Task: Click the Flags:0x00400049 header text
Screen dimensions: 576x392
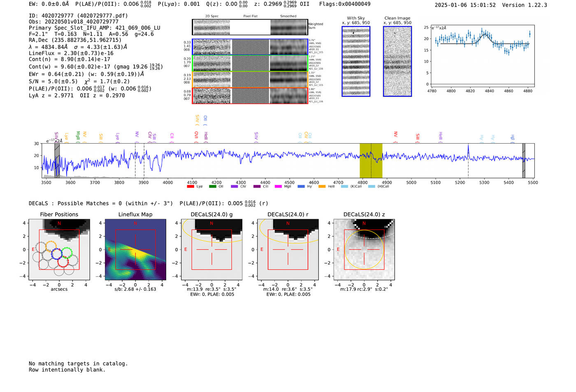Action: pyautogui.click(x=345, y=4)
